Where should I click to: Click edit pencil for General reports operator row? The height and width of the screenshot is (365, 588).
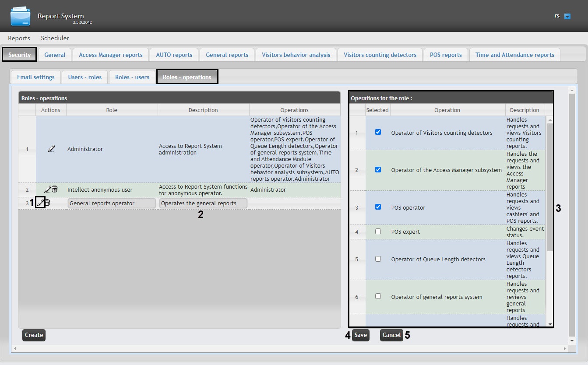pos(40,203)
